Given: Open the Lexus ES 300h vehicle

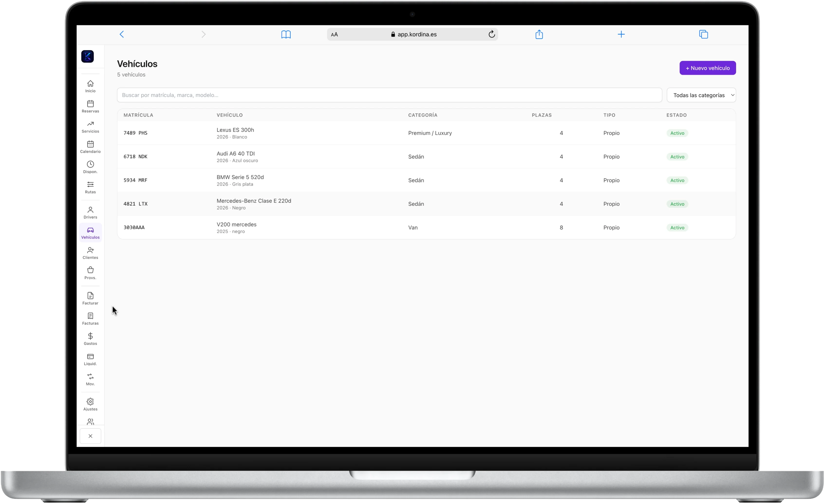Looking at the screenshot, I should pos(235,130).
